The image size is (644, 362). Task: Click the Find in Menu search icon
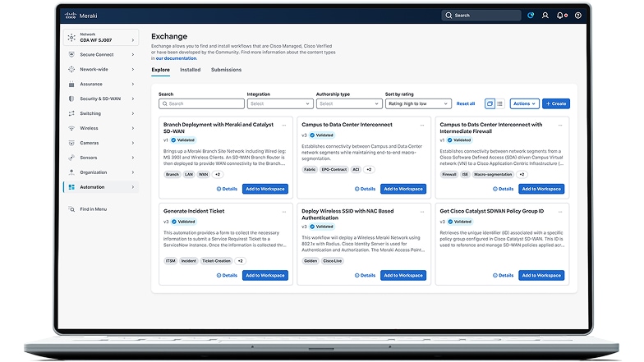tap(72, 209)
